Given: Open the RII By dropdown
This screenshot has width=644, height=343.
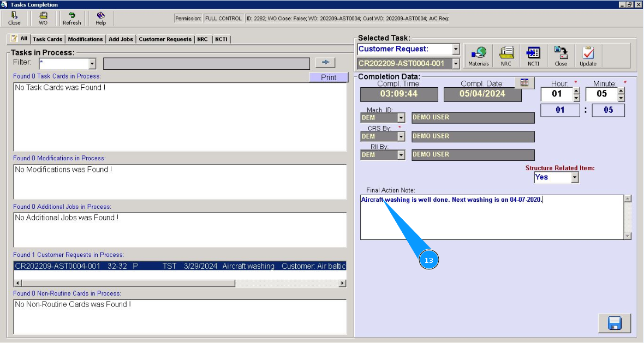Looking at the screenshot, I should click(401, 155).
